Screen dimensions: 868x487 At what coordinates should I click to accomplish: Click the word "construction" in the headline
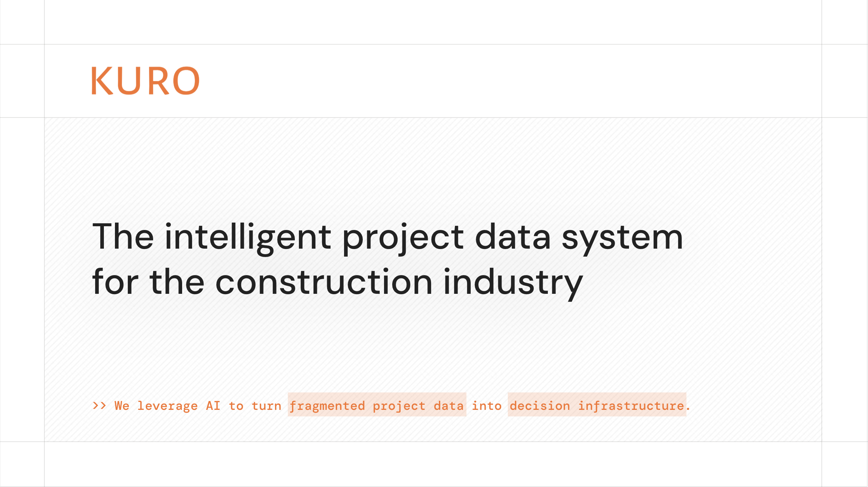pyautogui.click(x=324, y=282)
